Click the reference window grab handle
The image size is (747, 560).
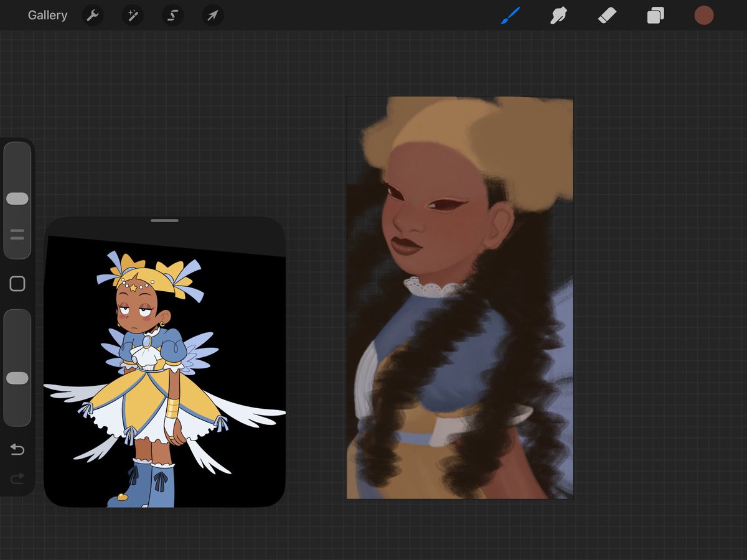point(165,220)
